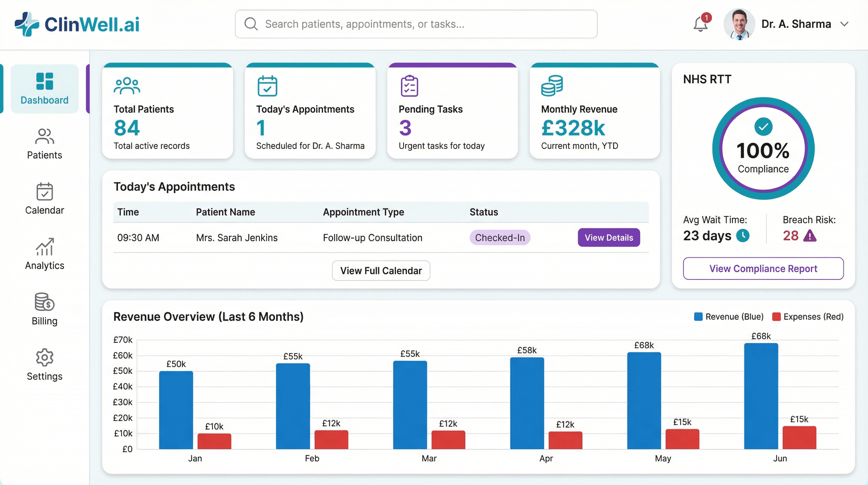Click the ClinWell.ai logo

tap(77, 24)
